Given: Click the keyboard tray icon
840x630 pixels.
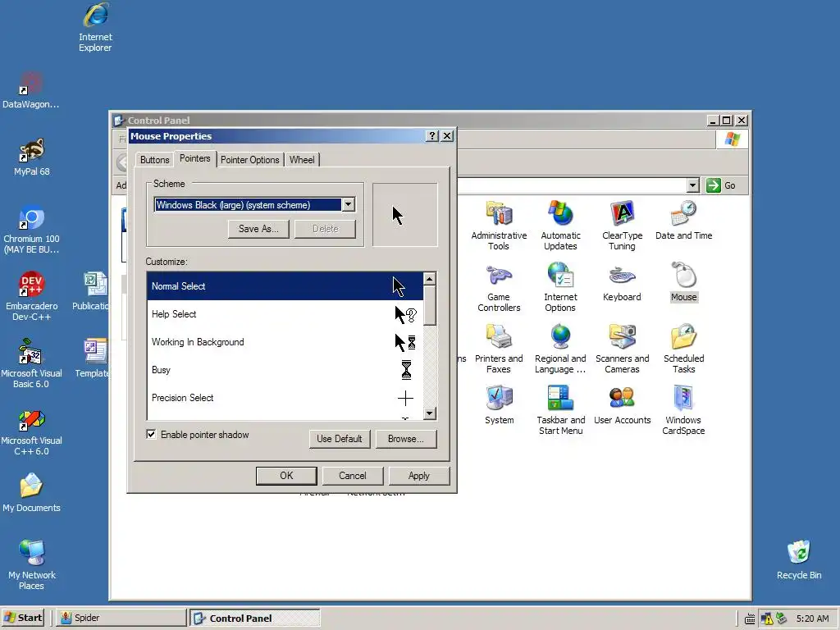Looking at the screenshot, I should (x=750, y=619).
